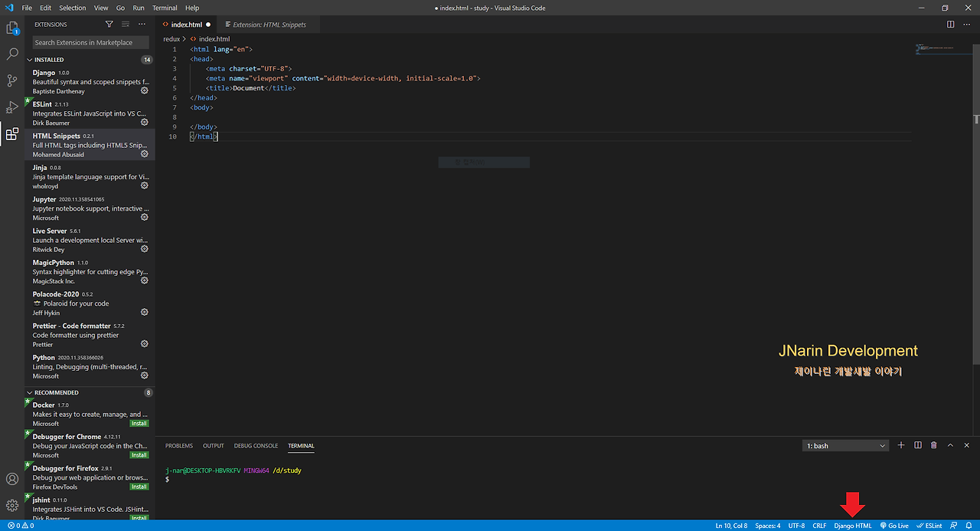
Task: Start Go Live server from status bar
Action: click(x=894, y=526)
